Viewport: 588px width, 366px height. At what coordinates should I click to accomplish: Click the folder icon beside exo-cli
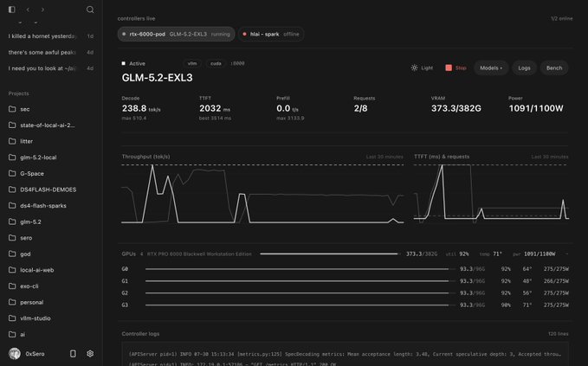pyautogui.click(x=12, y=286)
